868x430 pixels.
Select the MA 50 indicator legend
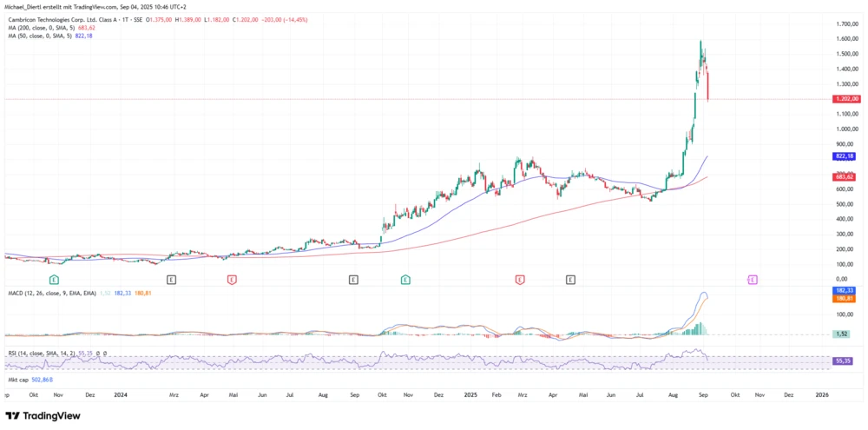tap(33, 36)
